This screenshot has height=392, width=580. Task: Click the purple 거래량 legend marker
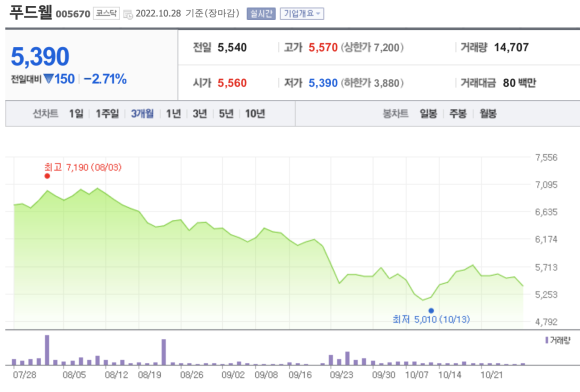tap(547, 340)
